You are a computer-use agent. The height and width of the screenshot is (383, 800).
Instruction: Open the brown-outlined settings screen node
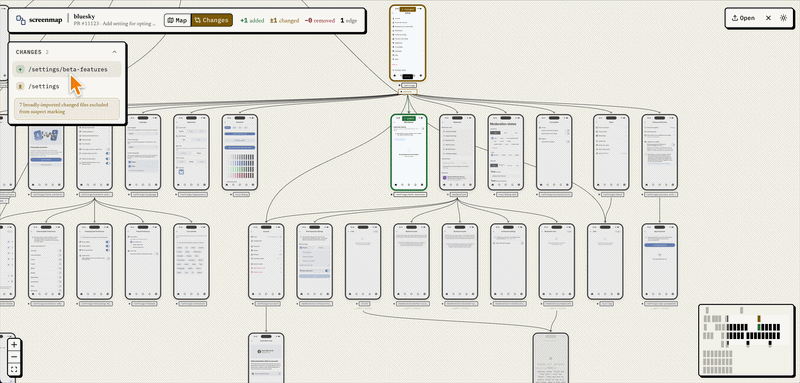click(x=408, y=43)
